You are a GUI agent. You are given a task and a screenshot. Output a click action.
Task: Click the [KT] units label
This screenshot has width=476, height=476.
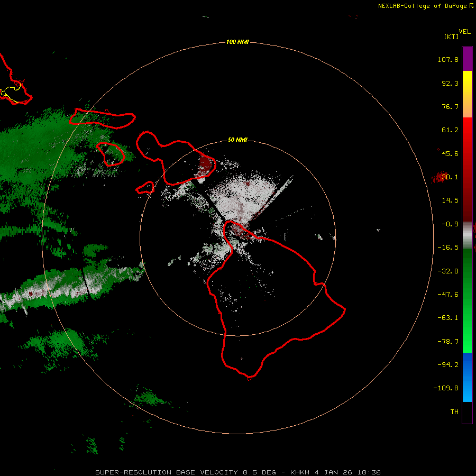452,36
